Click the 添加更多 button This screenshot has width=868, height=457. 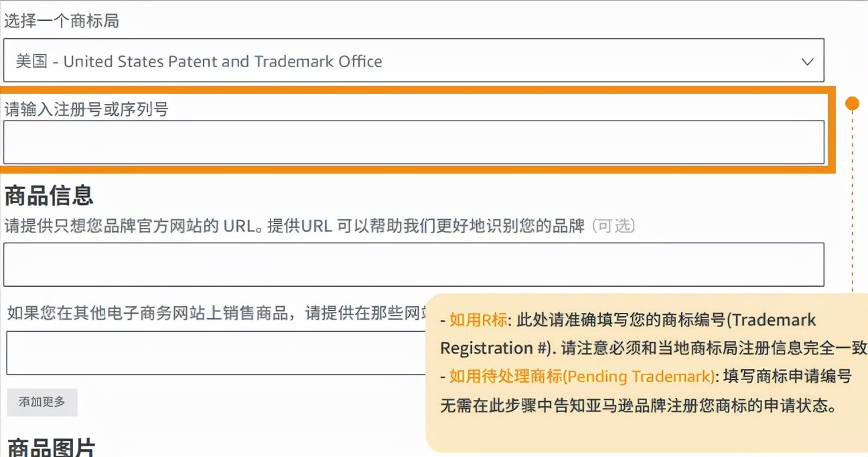42,402
